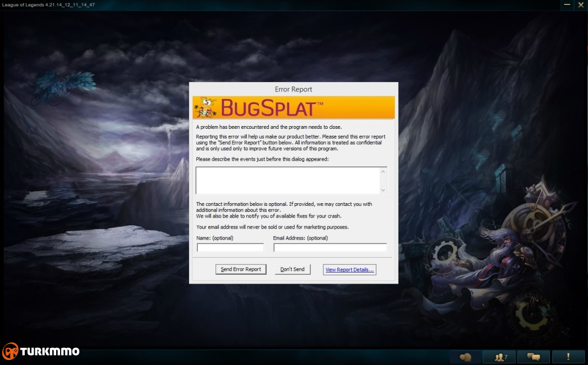
Task: Focus the Email Address optional field
Action: tap(330, 247)
